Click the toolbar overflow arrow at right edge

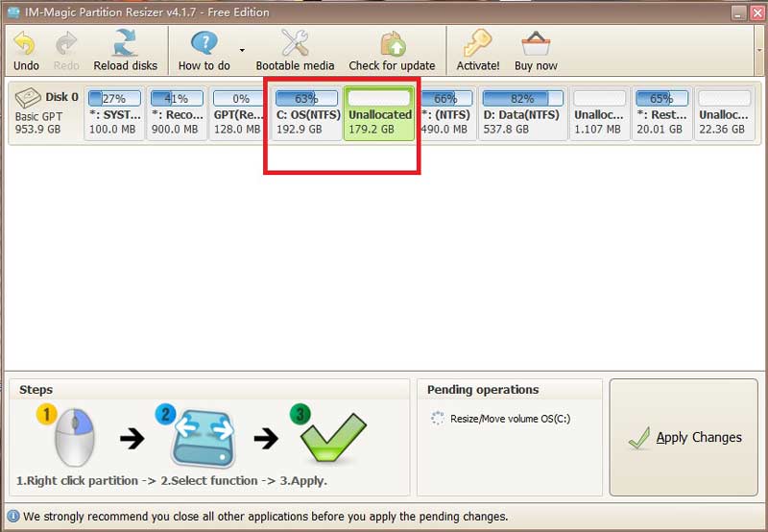pyautogui.click(x=759, y=50)
